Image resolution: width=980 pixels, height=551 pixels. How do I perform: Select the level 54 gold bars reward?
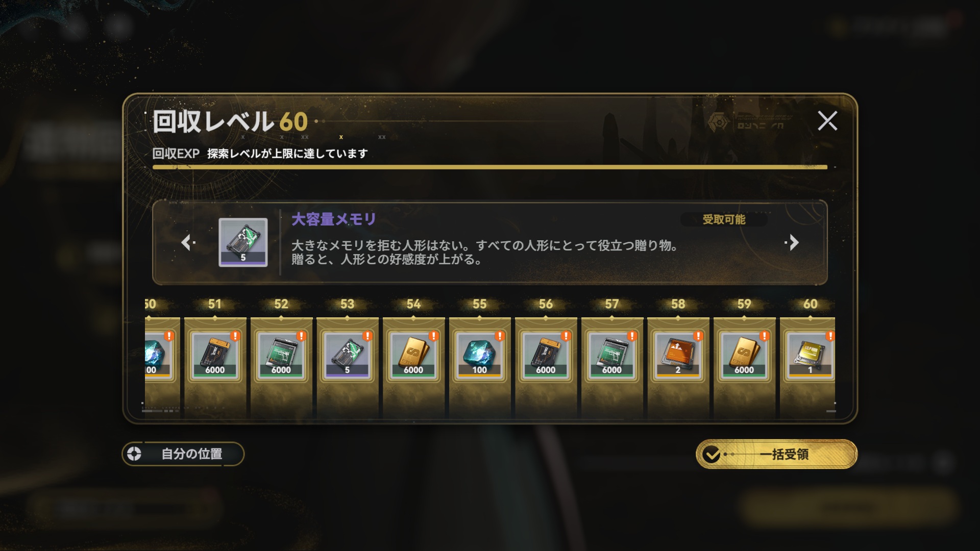coord(413,355)
